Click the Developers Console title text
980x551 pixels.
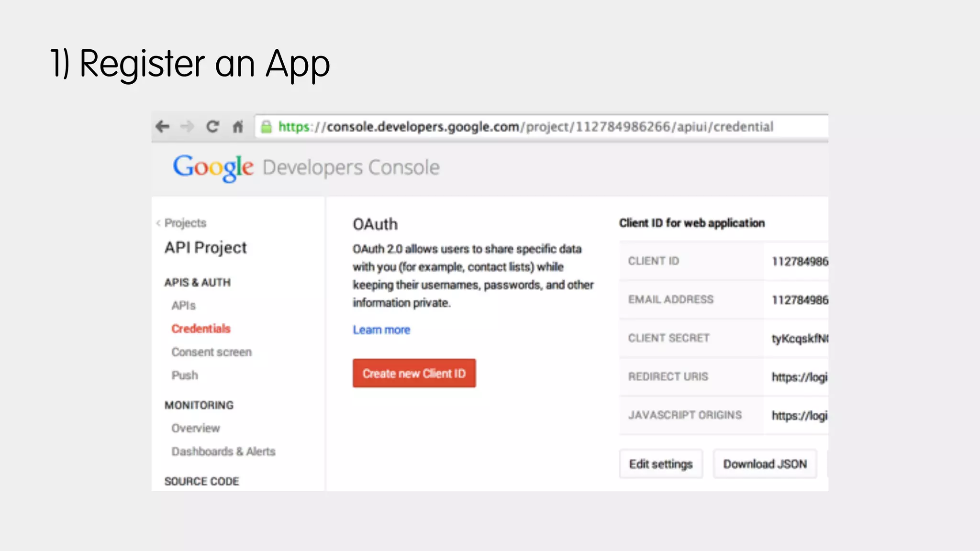point(351,168)
